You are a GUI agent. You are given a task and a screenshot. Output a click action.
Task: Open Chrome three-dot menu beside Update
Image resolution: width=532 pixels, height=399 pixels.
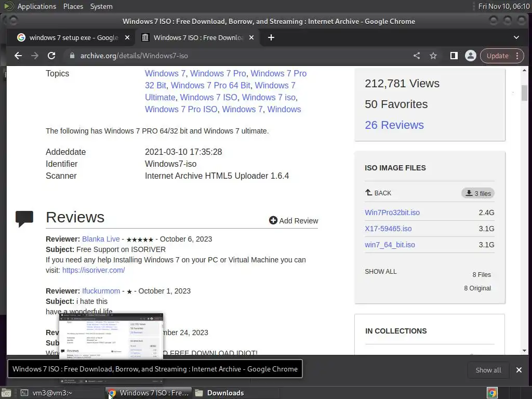(x=517, y=56)
